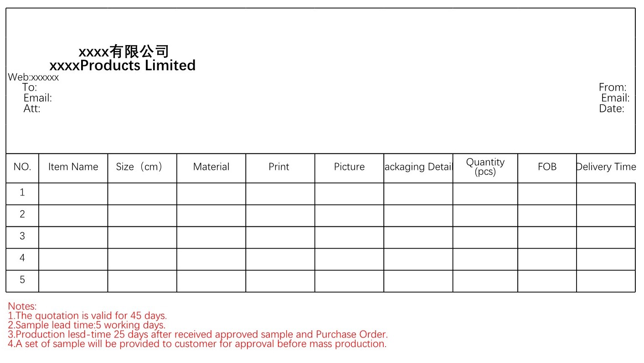
Task: Select the Quantity (pcs) header cell
Action: [485, 167]
